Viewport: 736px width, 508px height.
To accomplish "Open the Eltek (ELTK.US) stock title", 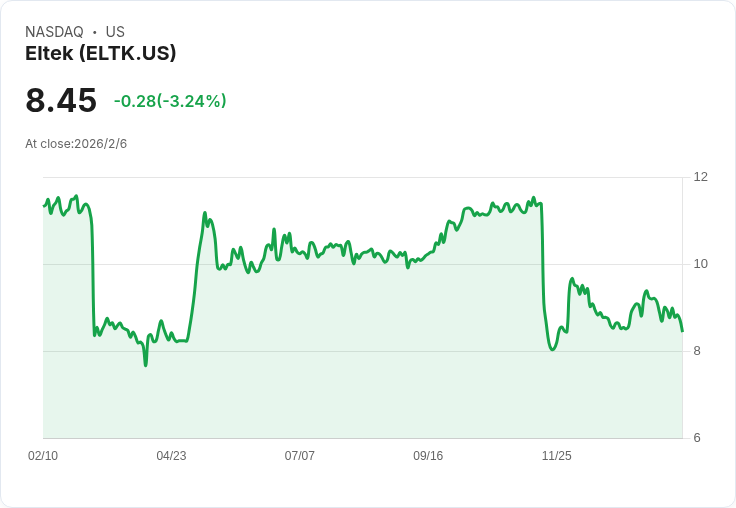I will point(100,54).
